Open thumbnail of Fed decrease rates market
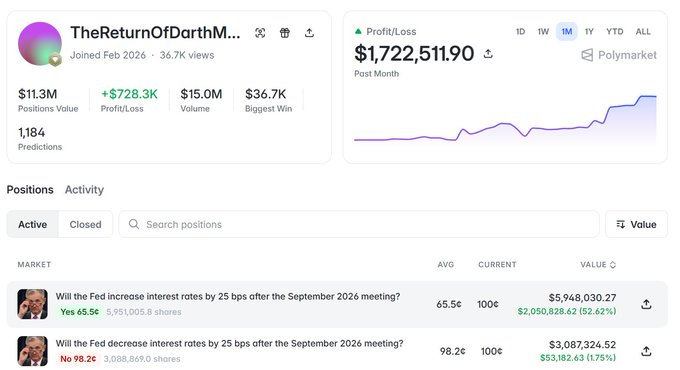The image size is (680, 370). click(x=33, y=351)
